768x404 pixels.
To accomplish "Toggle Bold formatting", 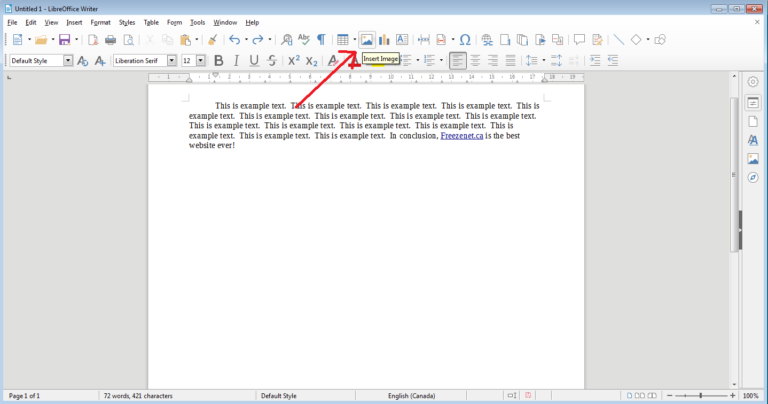I will tap(218, 61).
